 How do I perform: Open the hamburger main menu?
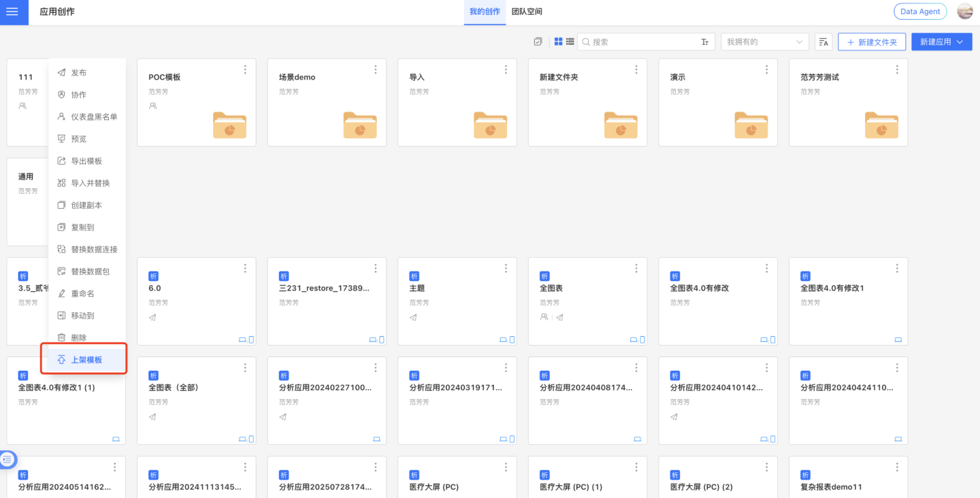point(12,12)
